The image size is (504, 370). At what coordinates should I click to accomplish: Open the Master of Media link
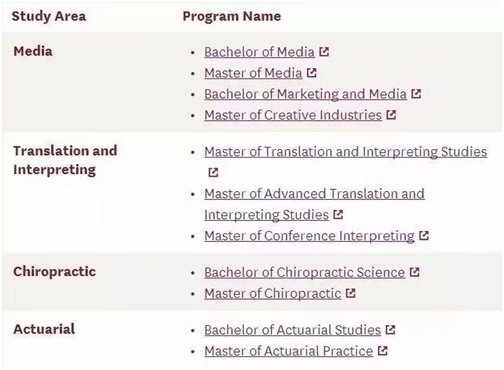[253, 73]
